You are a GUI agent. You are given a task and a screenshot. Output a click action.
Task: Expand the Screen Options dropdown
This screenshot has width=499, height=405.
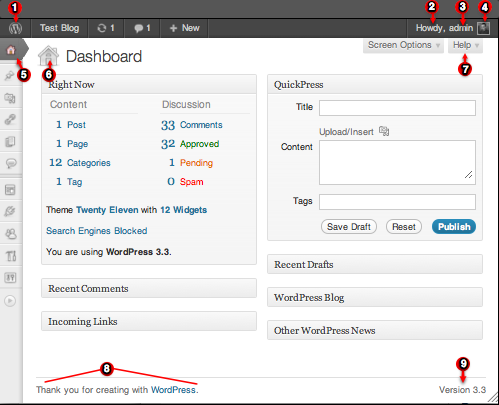tap(403, 45)
